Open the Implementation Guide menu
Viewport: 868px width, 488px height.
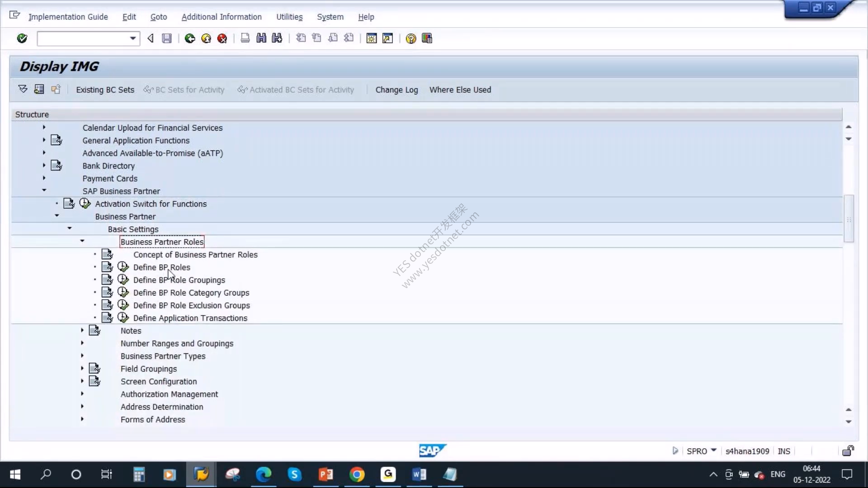point(68,17)
